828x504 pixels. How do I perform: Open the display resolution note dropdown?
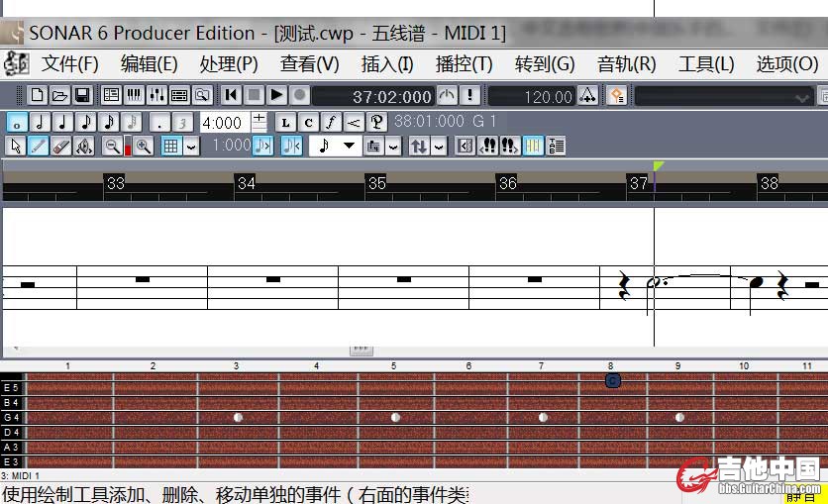pyautogui.click(x=335, y=147)
